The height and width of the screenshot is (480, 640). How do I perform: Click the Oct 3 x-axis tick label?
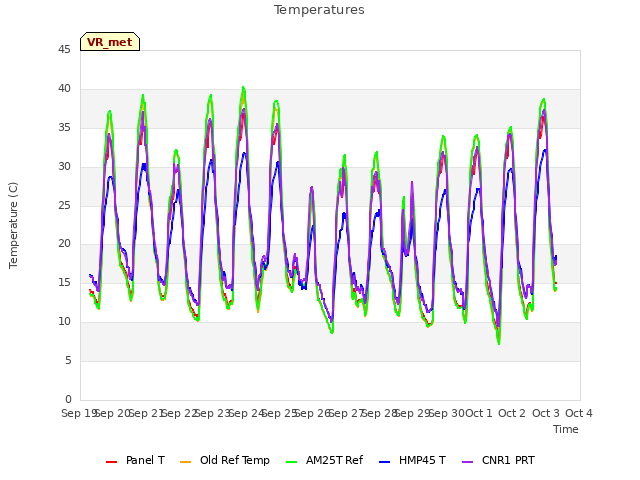pos(545,413)
